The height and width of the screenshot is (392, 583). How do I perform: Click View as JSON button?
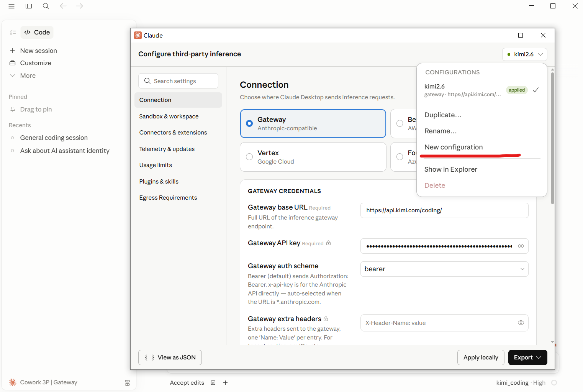coord(170,358)
